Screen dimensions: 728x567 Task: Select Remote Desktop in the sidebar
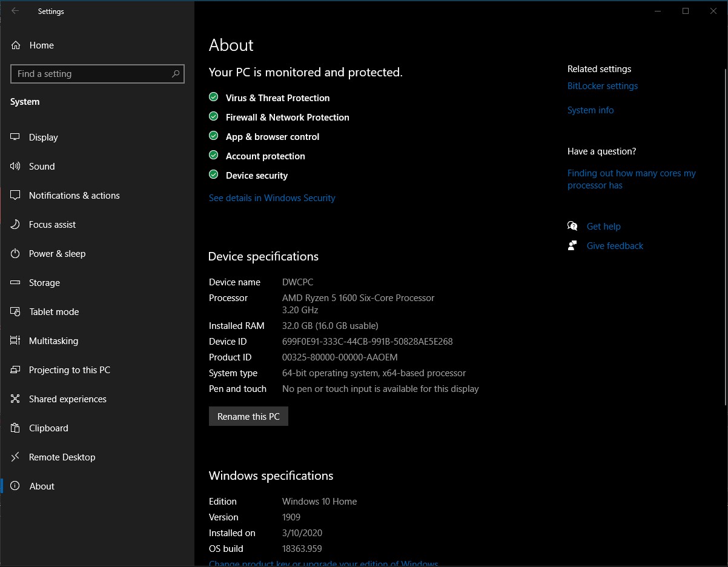coord(61,457)
